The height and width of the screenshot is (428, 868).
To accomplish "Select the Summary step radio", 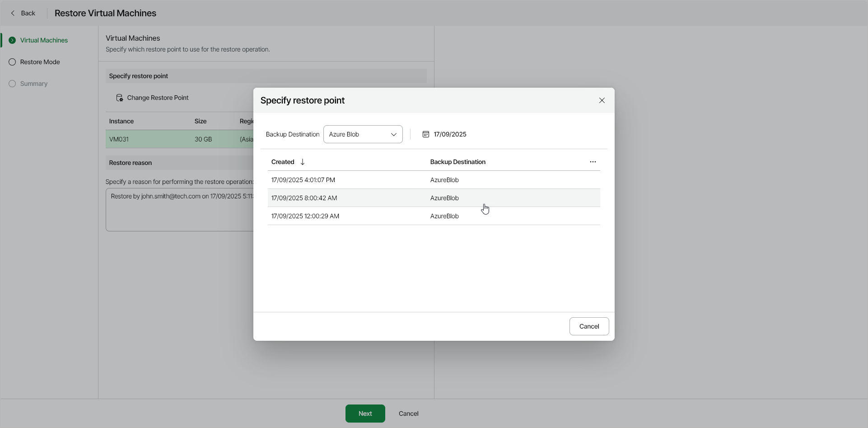I will (x=12, y=84).
